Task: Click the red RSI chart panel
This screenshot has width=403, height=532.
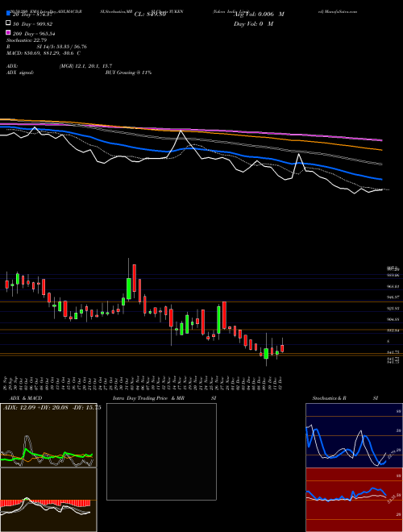Action: 354,500
